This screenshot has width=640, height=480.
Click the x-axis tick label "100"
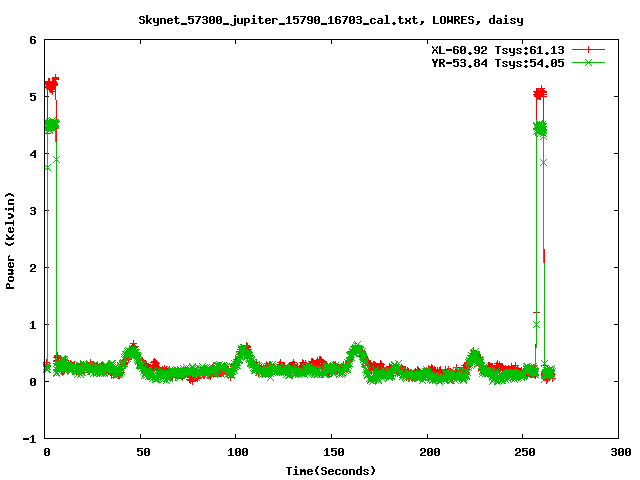(x=238, y=452)
